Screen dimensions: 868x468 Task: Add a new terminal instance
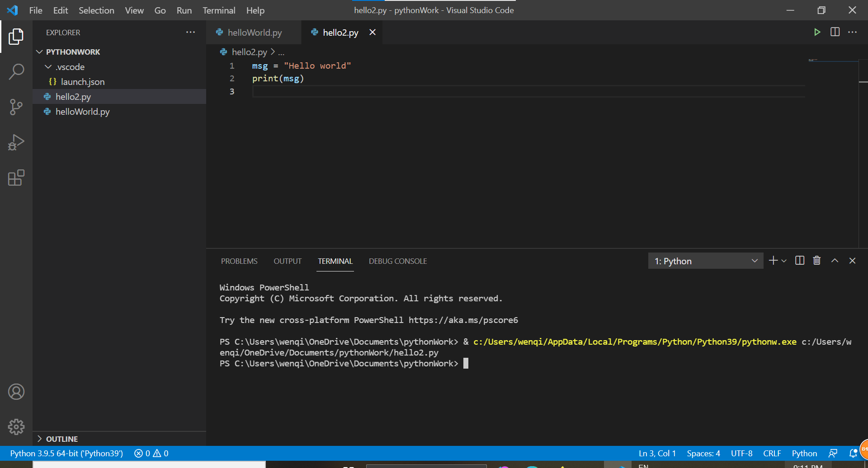point(773,260)
